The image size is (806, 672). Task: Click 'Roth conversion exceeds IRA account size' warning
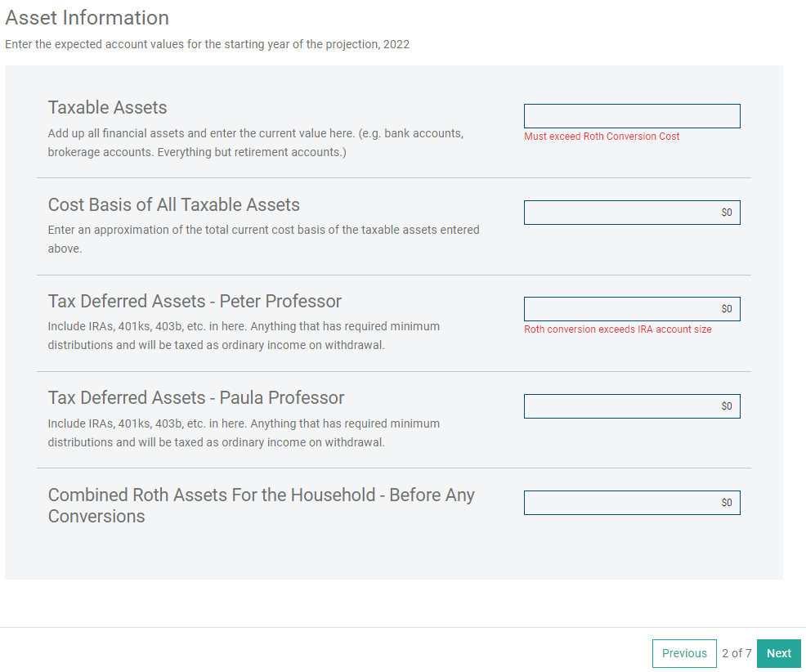pyautogui.click(x=617, y=329)
